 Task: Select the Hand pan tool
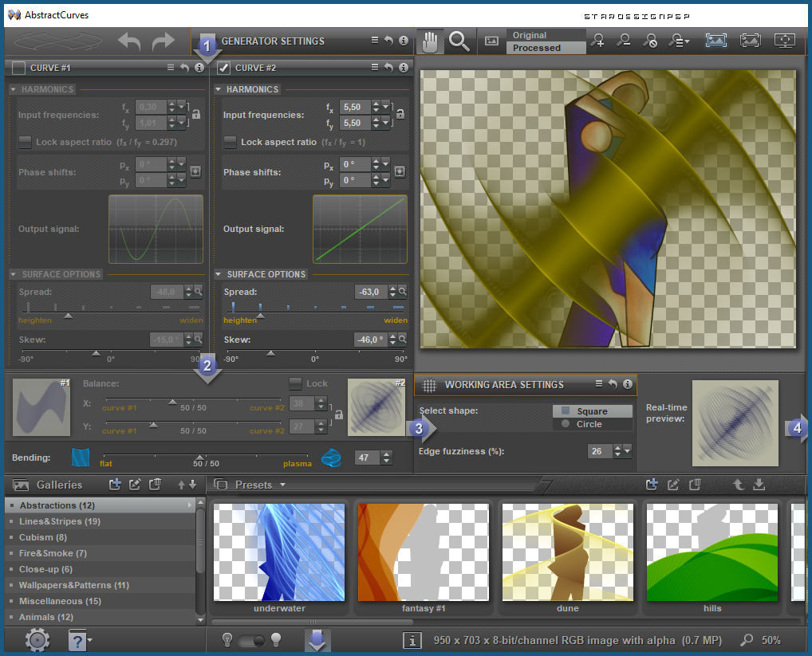pyautogui.click(x=429, y=41)
